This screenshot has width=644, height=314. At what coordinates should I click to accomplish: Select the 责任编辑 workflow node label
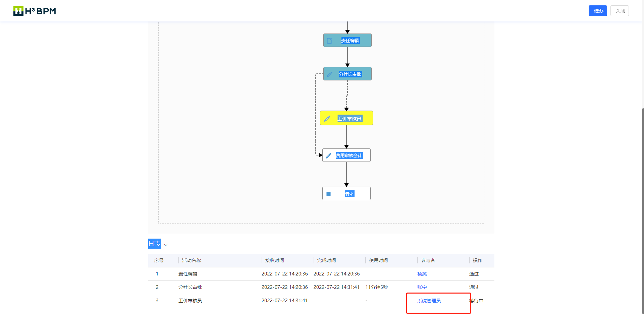[x=350, y=41]
